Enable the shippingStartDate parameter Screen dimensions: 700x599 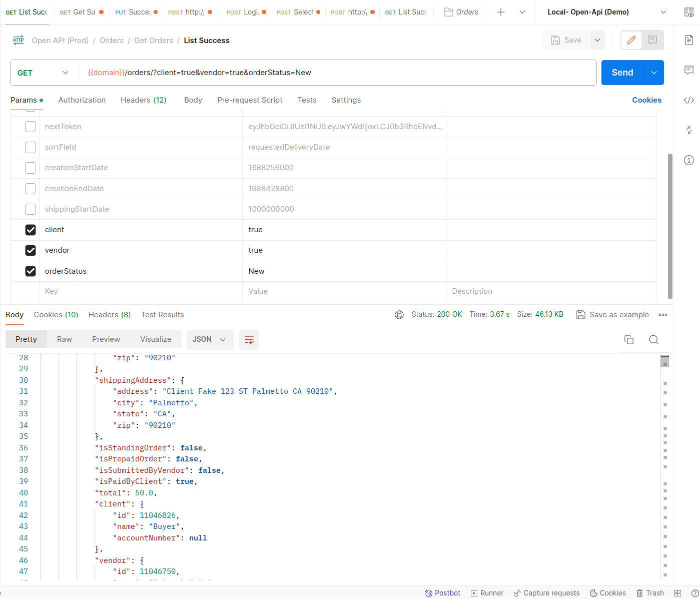point(31,209)
